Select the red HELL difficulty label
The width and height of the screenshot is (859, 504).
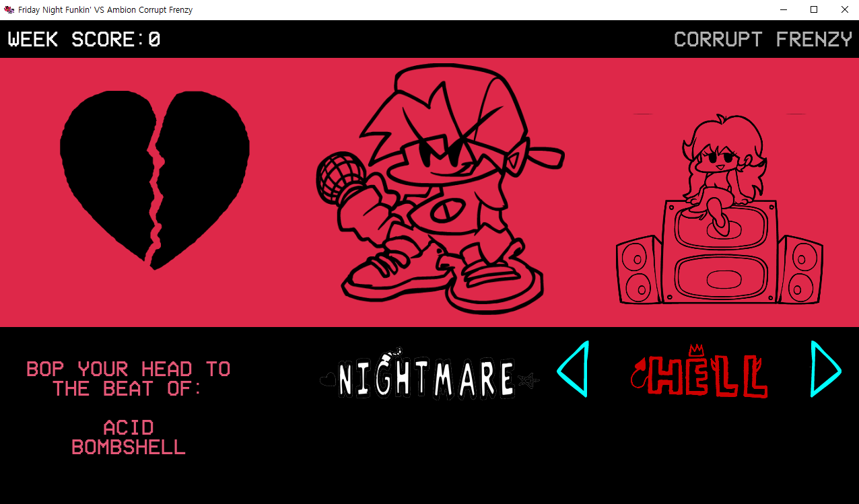[x=699, y=371]
